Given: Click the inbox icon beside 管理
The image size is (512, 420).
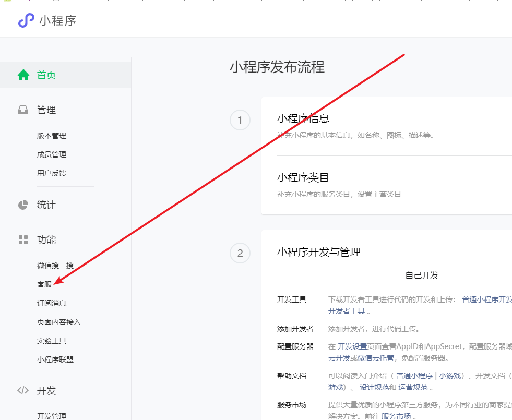Looking at the screenshot, I should (23, 110).
